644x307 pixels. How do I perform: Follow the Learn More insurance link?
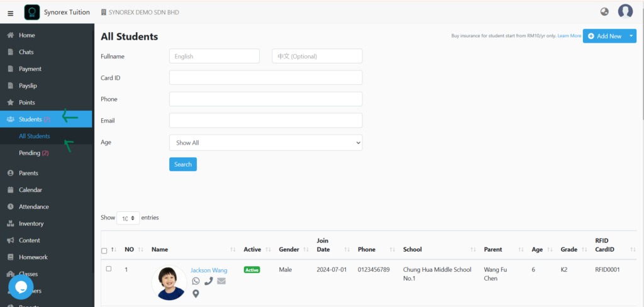[569, 36]
